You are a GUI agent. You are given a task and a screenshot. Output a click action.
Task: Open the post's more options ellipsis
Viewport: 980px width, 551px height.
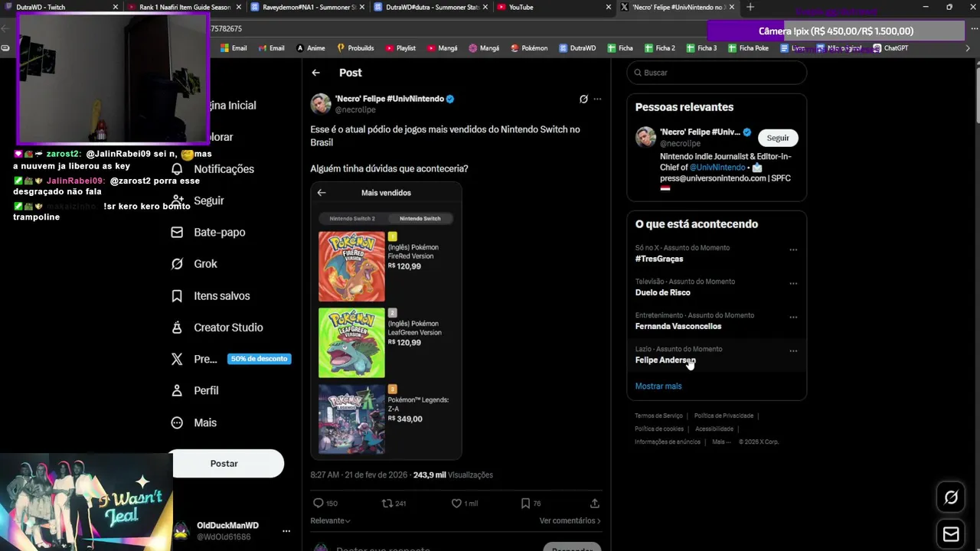pyautogui.click(x=597, y=99)
